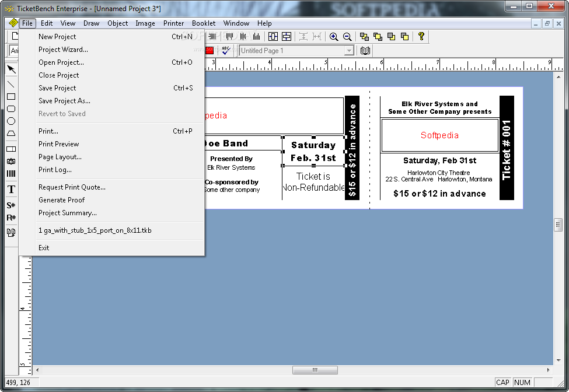Click the yellow question mark help icon
Screen dimensions: 569x392
coord(421,36)
